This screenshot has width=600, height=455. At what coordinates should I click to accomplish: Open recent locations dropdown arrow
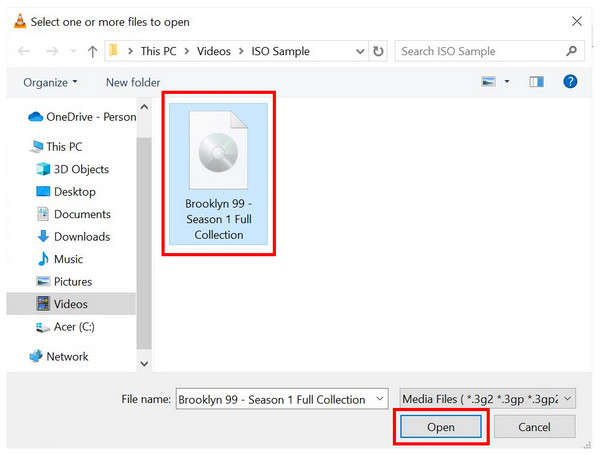point(73,51)
